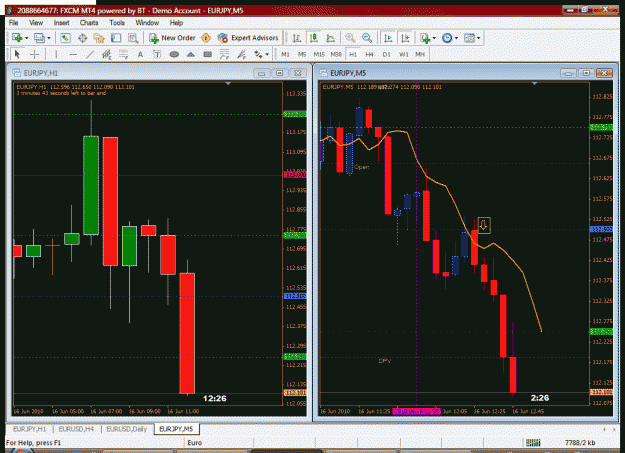
Task: Select the text label 'T' tool
Action: point(157,54)
